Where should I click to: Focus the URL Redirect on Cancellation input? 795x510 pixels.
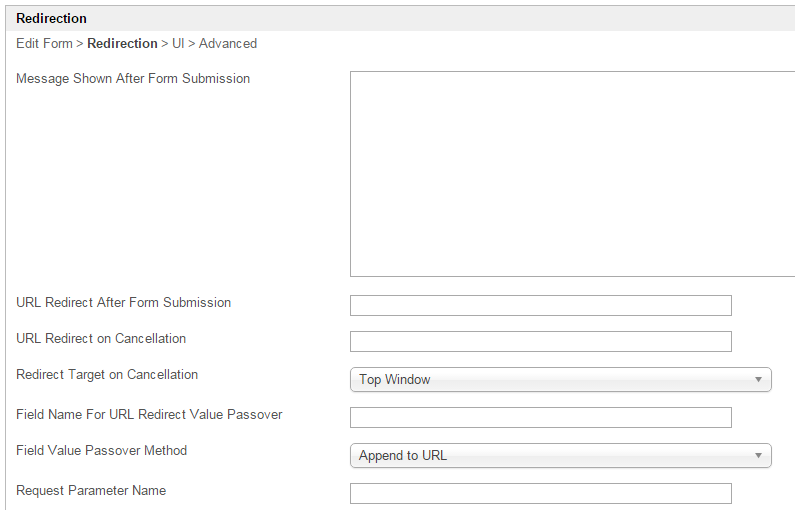540,341
